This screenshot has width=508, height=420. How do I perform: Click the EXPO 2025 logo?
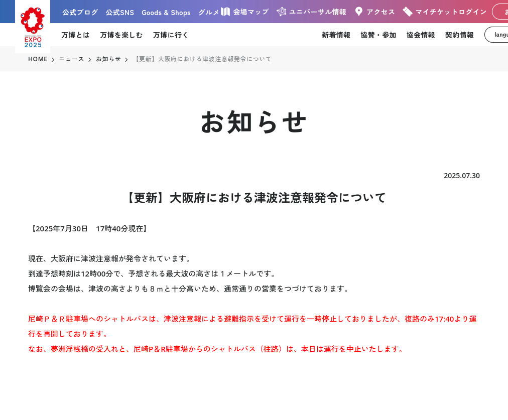[x=33, y=28]
